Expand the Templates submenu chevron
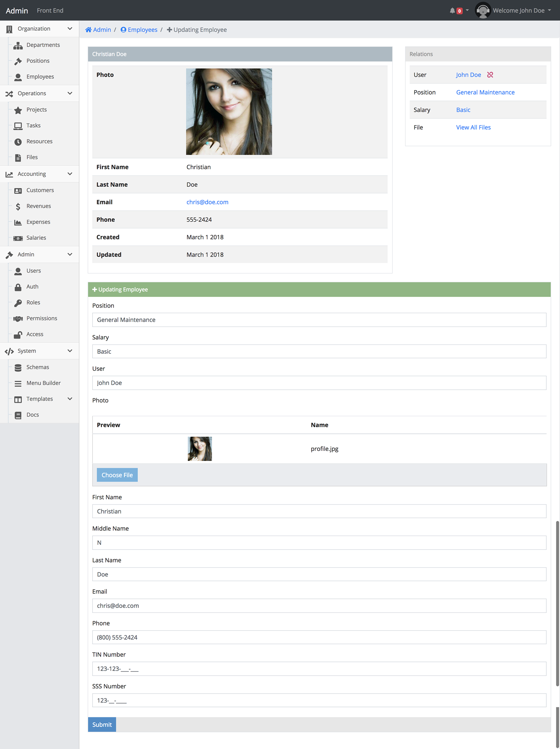This screenshot has width=560, height=749. [70, 399]
